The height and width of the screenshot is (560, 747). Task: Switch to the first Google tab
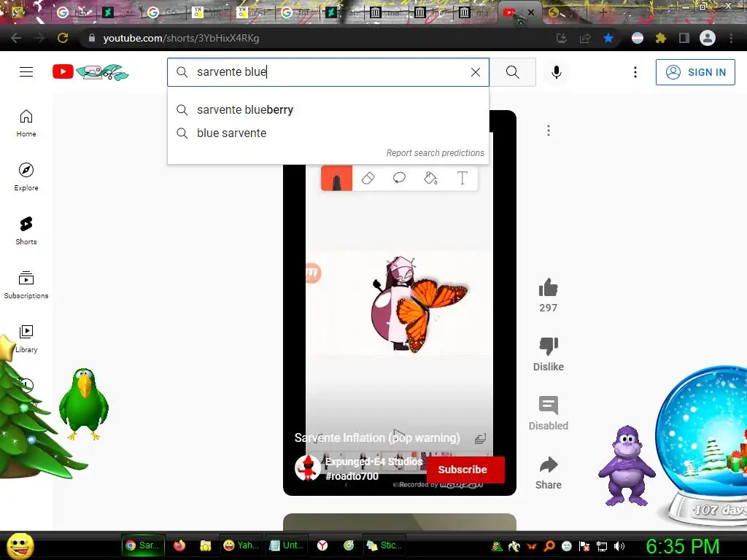click(74, 12)
